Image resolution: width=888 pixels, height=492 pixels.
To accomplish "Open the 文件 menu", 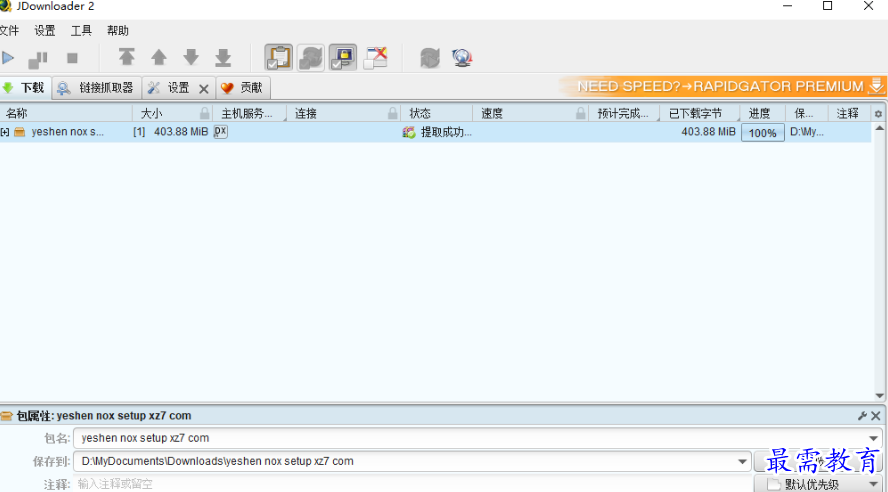I will [9, 31].
